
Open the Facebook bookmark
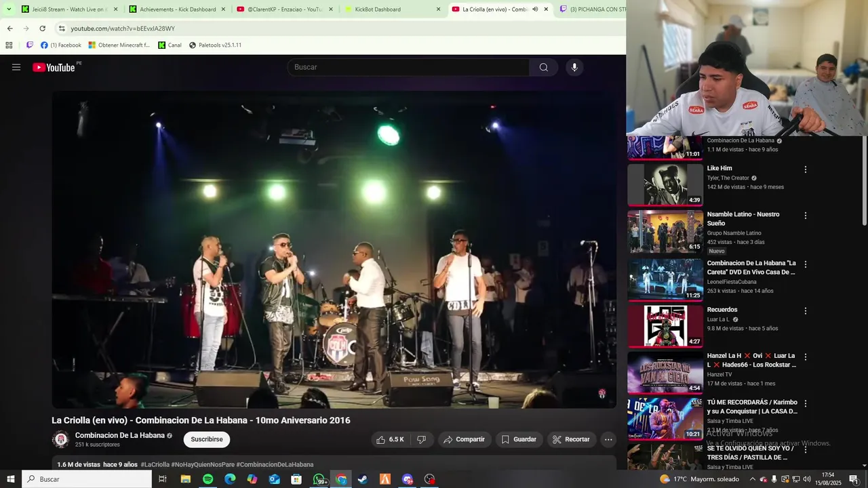coord(61,45)
